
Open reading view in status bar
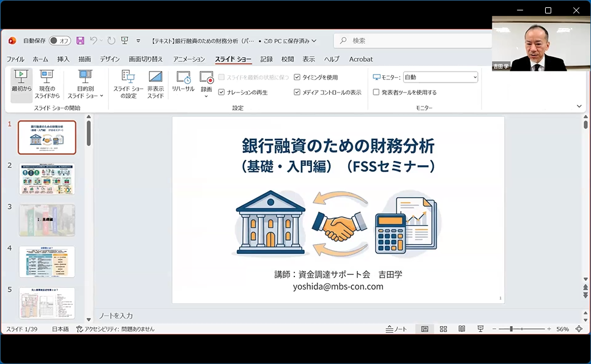[462, 329]
